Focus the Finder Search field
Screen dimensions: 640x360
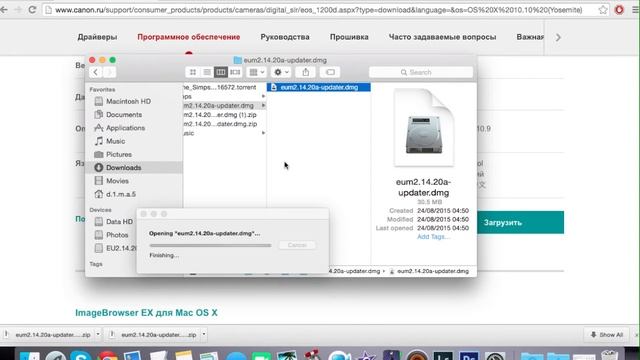coord(421,72)
